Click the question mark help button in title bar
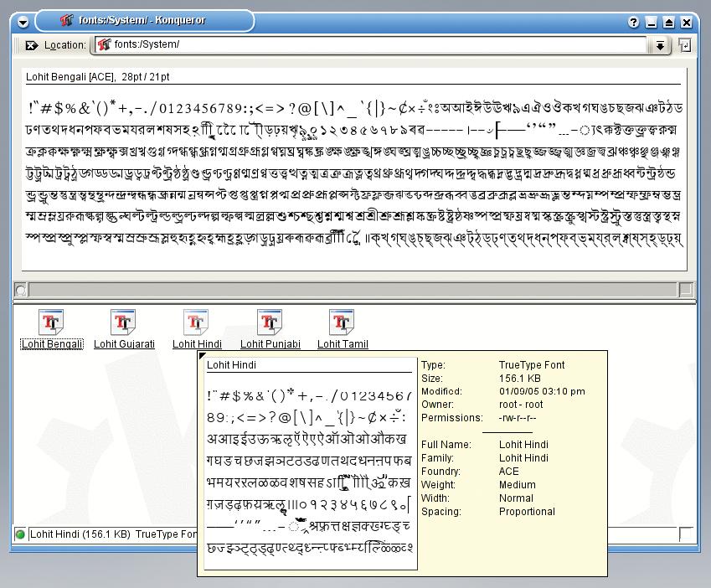 coord(633,22)
